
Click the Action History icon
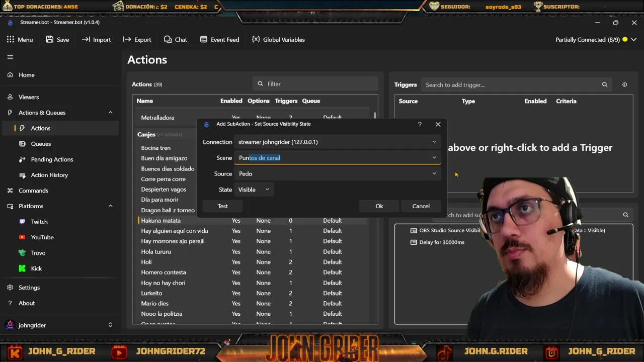point(22,175)
